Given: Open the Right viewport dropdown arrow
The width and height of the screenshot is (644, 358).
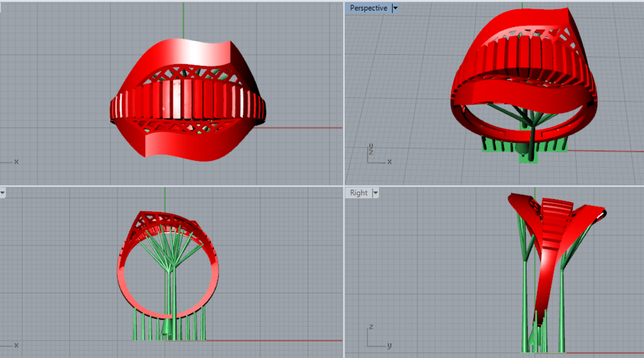Looking at the screenshot, I should (x=375, y=193).
